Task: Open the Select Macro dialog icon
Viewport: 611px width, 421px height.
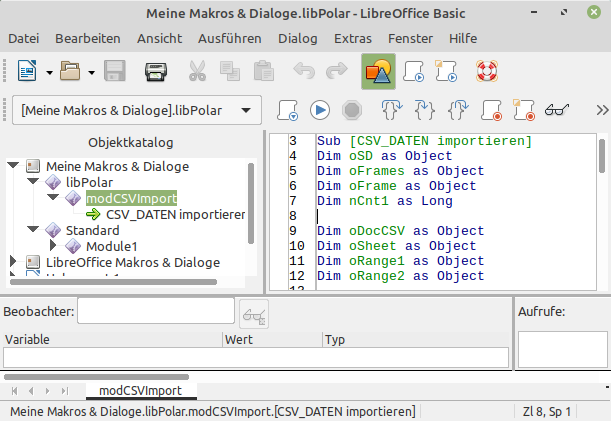Action: 413,71
